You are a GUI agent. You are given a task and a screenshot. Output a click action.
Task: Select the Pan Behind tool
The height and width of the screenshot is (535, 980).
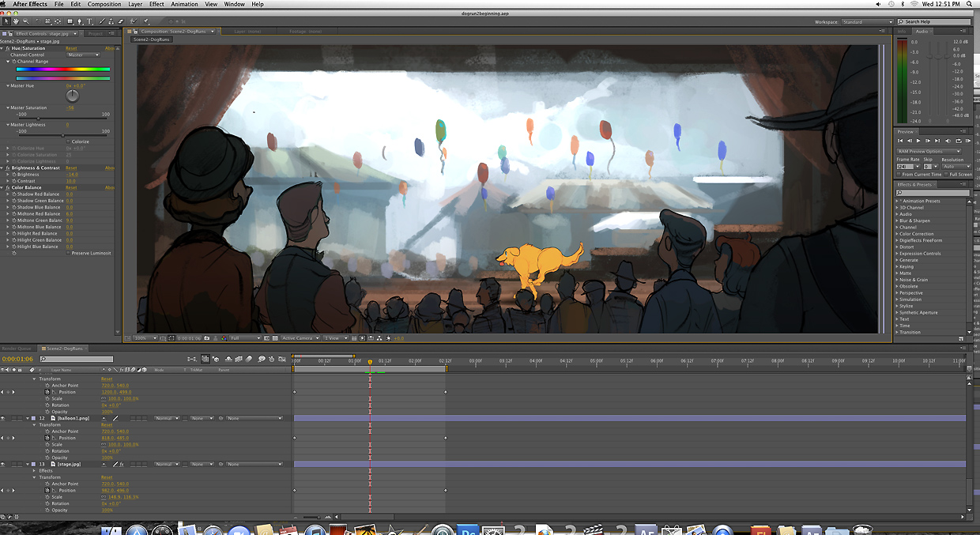(58, 21)
